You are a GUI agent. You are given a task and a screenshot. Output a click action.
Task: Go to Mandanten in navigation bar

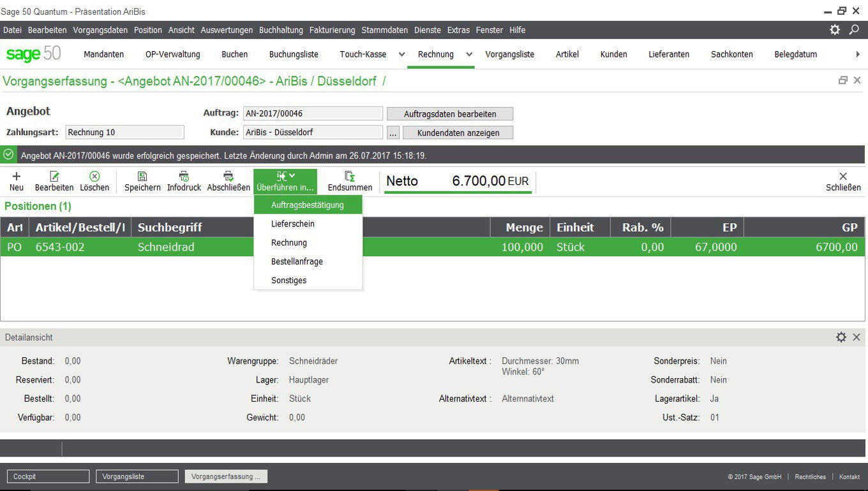104,54
